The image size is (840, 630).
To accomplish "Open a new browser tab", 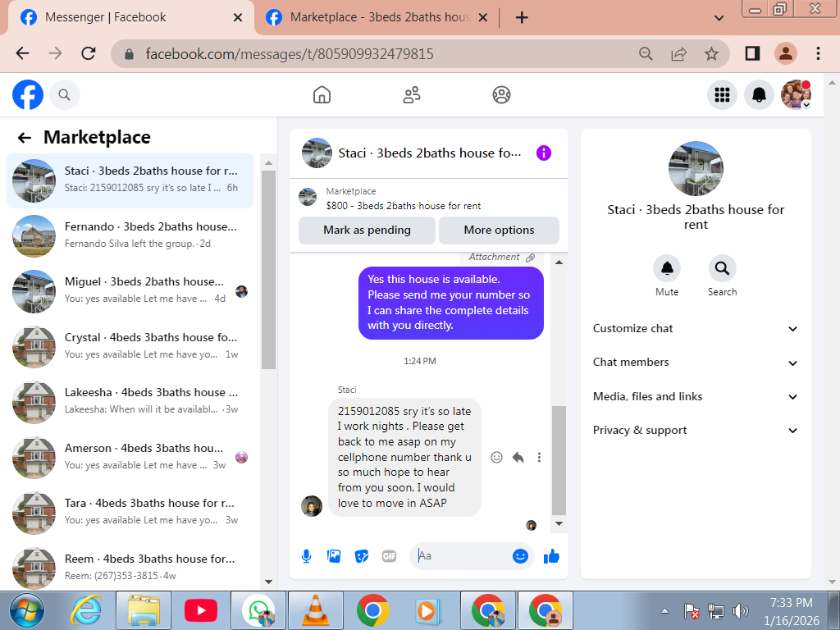I will click(x=522, y=18).
